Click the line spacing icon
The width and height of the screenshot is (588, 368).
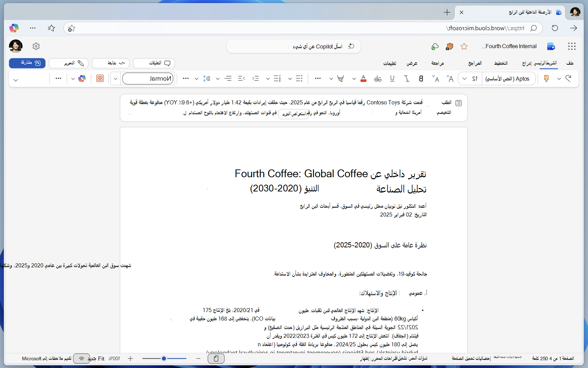point(207,79)
